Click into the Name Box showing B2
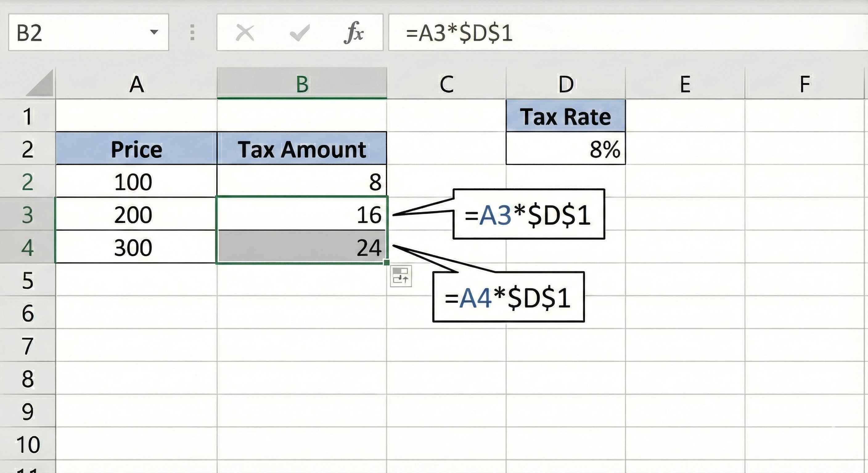The height and width of the screenshot is (473, 868). point(77,33)
